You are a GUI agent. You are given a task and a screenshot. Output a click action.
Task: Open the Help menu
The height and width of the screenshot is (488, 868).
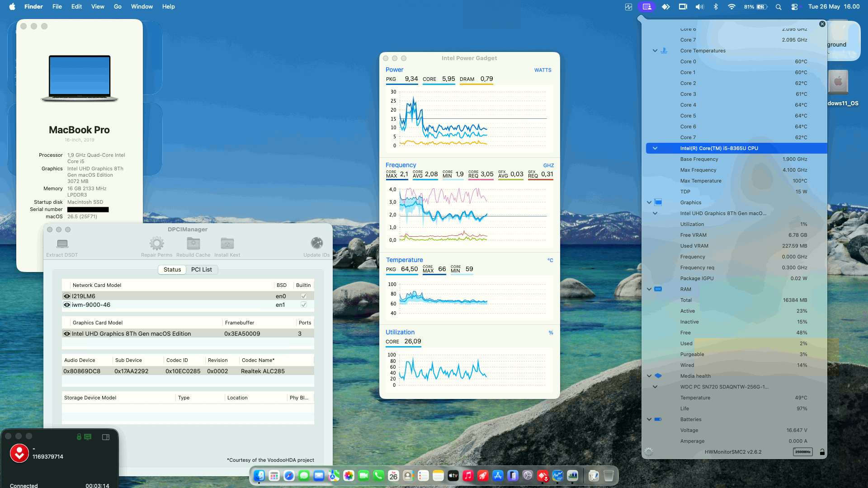(x=169, y=7)
